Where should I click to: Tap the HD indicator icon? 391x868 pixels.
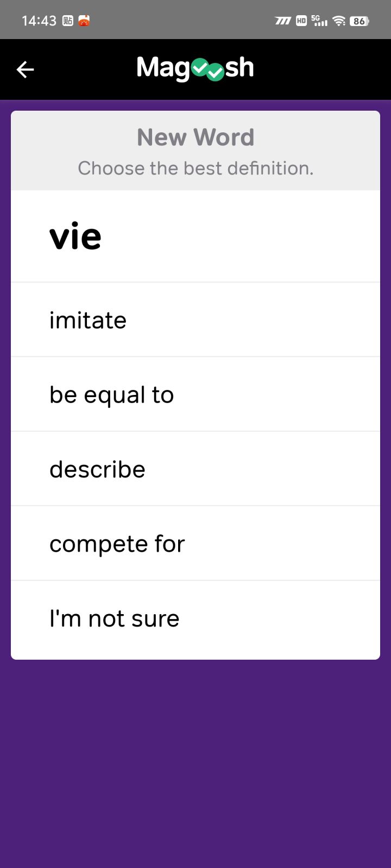[x=301, y=21]
